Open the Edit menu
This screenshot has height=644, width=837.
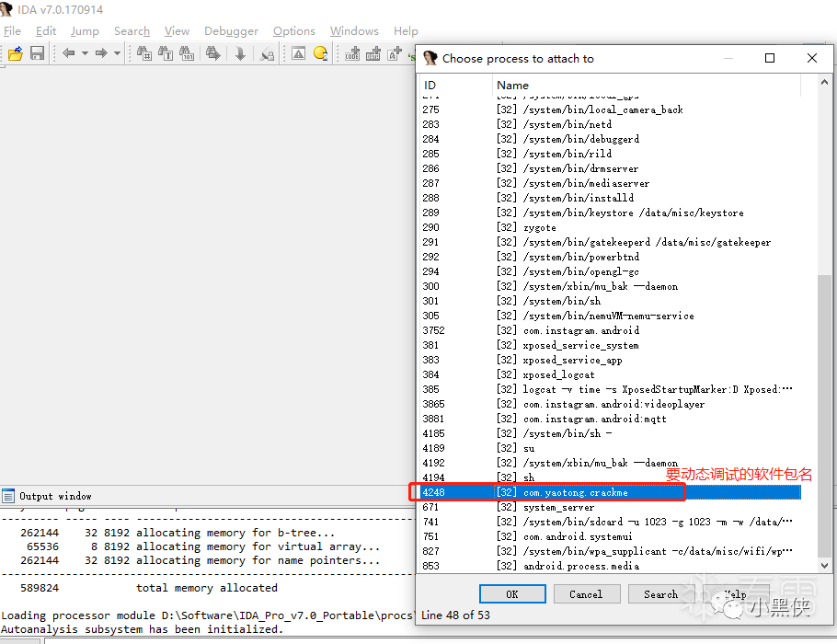46,31
